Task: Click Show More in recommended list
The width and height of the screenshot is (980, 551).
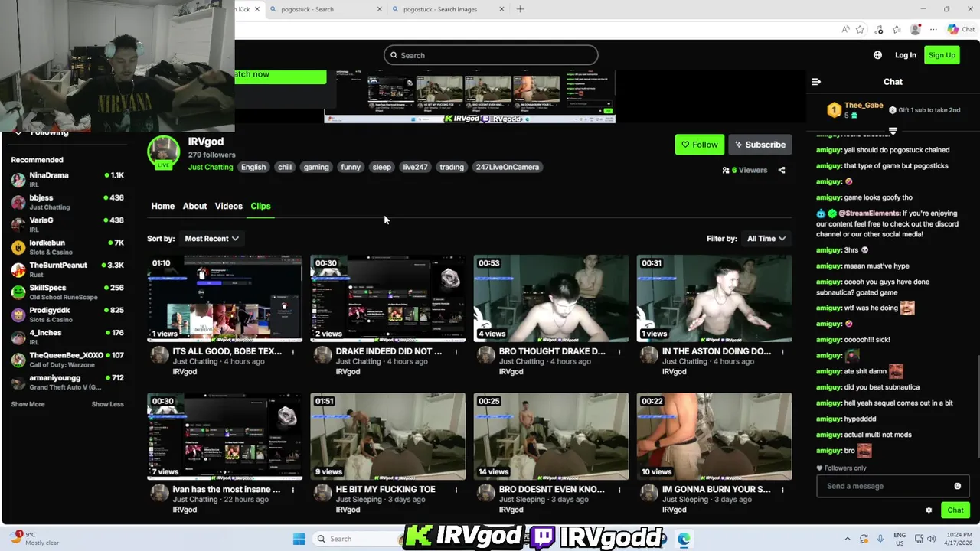Action: (28, 404)
